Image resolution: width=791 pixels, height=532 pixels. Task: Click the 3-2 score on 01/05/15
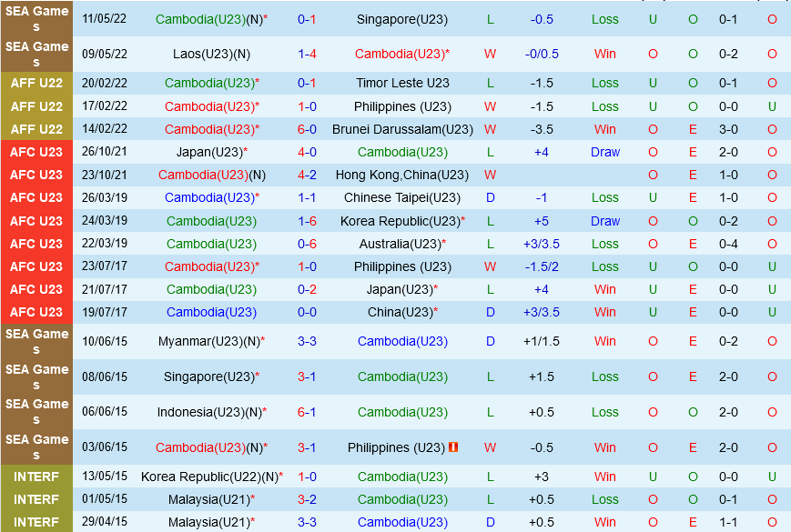[307, 500]
